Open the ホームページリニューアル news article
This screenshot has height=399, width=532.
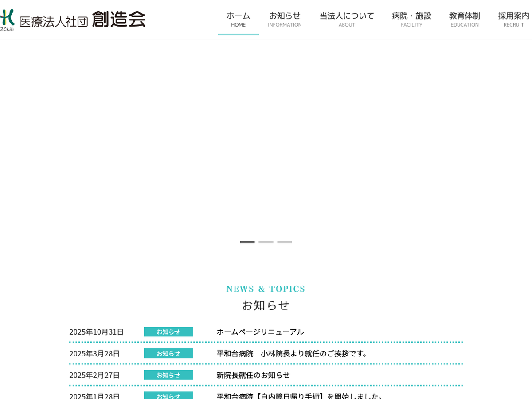click(260, 332)
